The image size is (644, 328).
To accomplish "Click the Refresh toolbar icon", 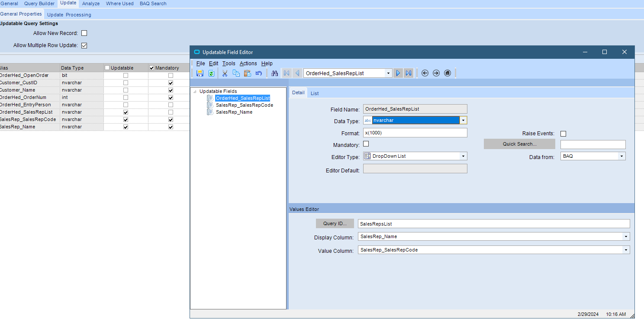I will (211, 73).
